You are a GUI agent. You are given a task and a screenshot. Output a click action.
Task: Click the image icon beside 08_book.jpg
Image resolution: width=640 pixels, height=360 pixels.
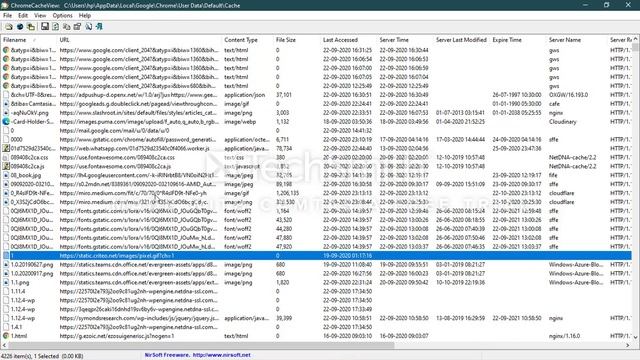click(6, 175)
